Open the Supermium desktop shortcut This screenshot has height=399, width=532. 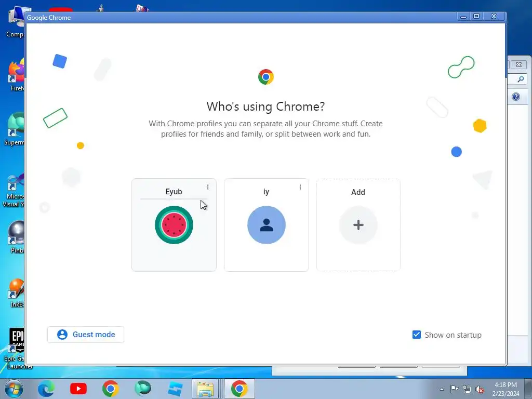point(15,129)
